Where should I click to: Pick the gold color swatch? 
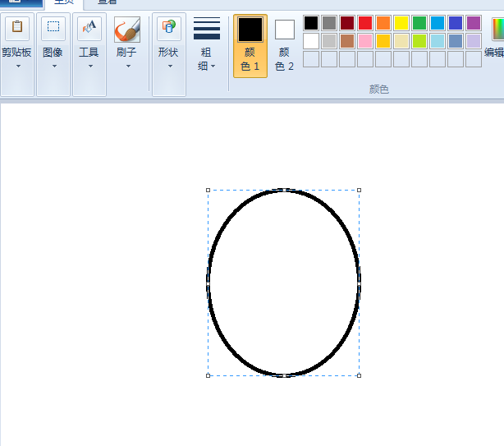coord(383,41)
